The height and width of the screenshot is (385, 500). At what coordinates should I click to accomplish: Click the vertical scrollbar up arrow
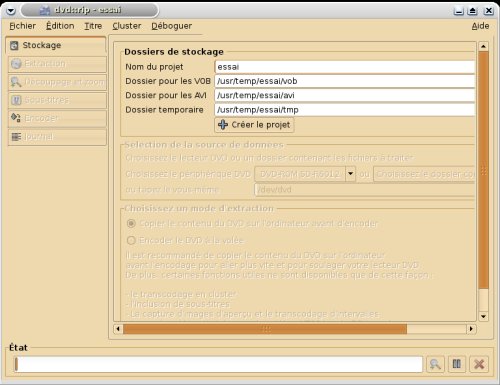point(483,46)
